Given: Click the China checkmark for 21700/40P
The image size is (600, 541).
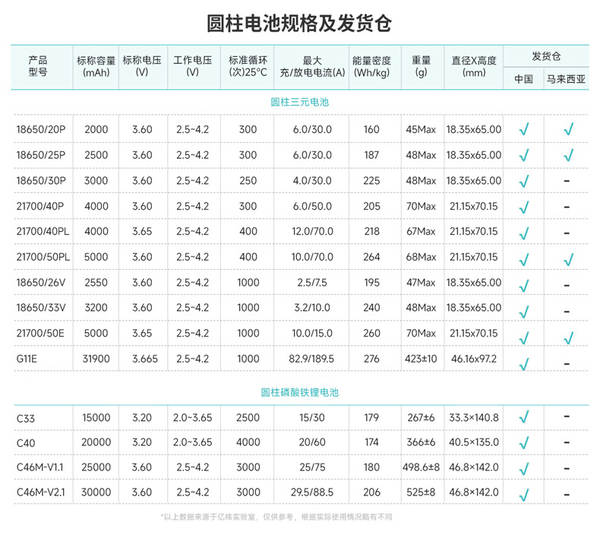Looking at the screenshot, I should [x=524, y=207].
